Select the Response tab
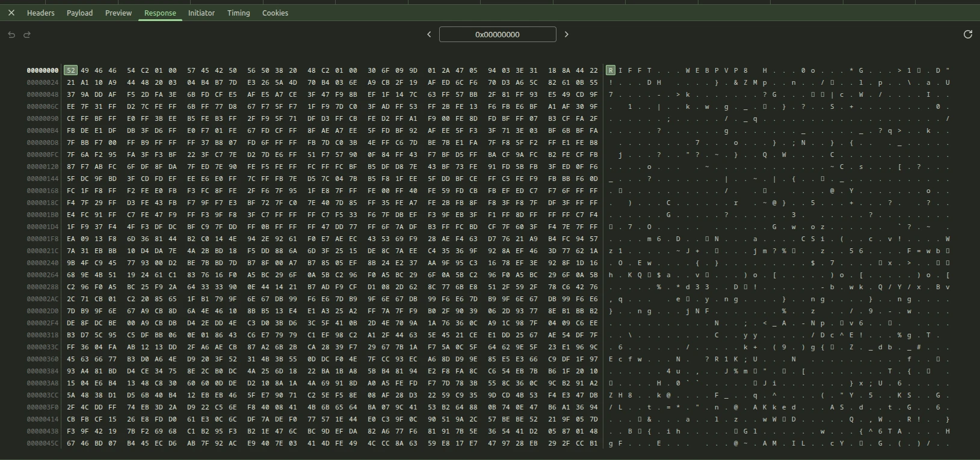 tap(160, 13)
